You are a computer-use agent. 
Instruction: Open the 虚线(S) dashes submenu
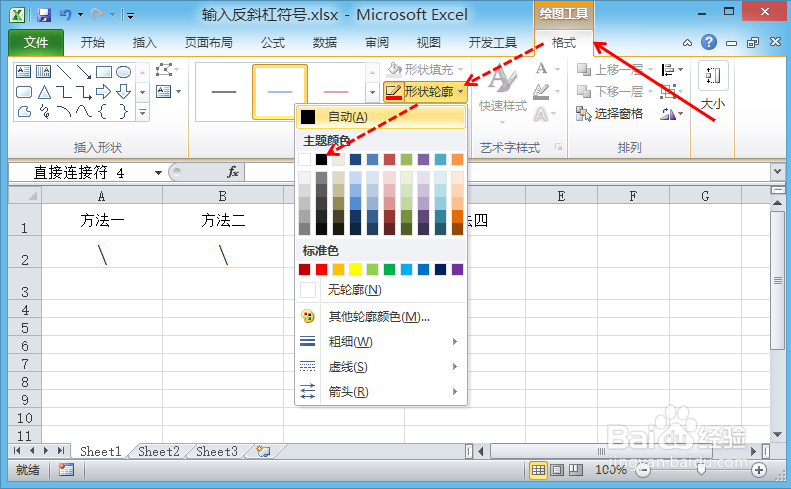[380, 367]
